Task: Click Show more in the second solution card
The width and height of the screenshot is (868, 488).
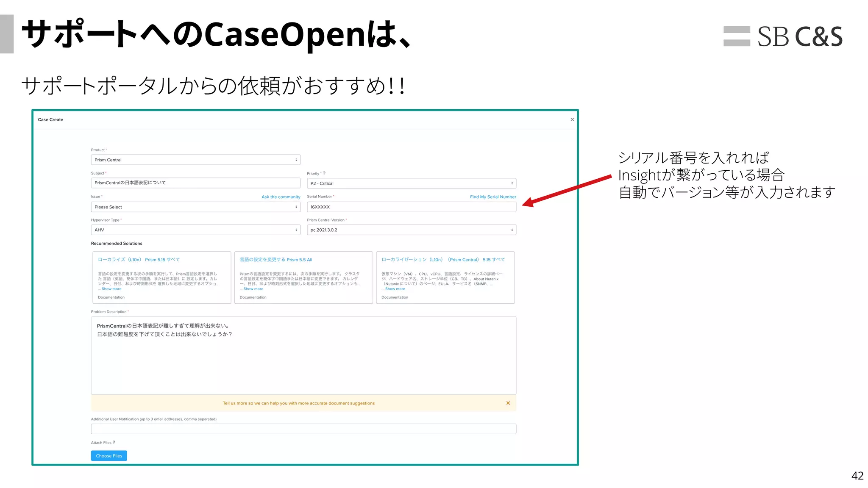Action: point(253,289)
